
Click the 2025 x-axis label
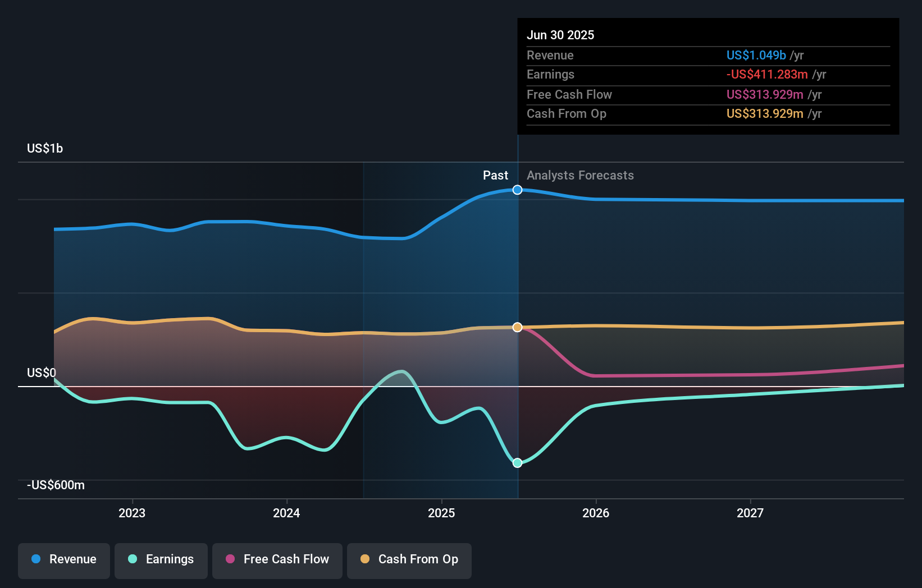[441, 513]
